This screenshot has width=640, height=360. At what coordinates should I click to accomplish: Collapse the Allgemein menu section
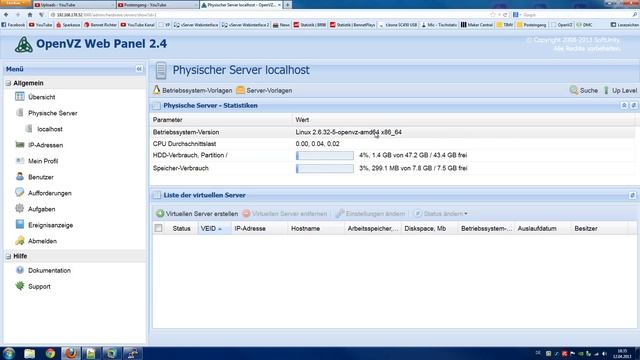tap(8, 83)
